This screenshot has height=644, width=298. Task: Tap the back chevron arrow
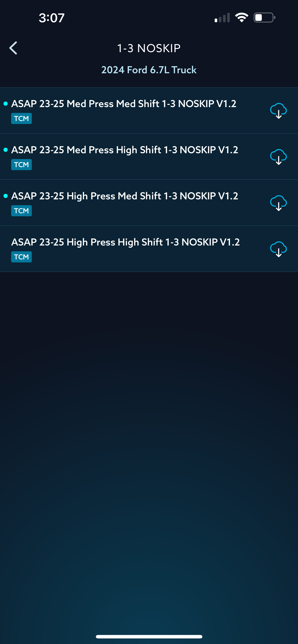[13, 48]
